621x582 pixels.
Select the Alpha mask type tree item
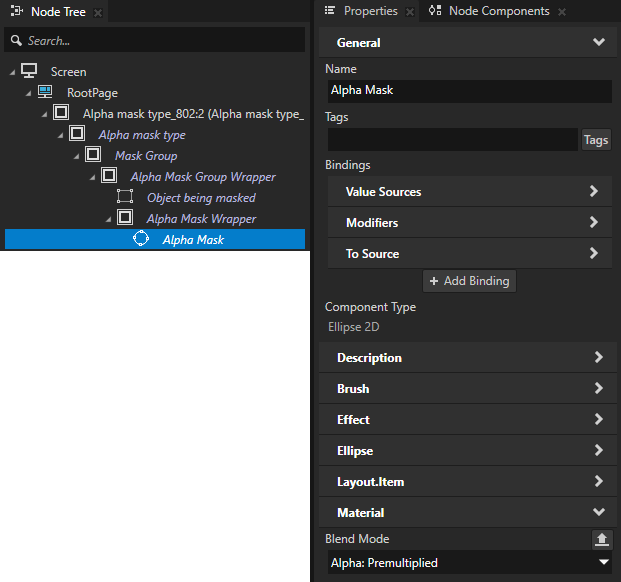coord(142,135)
